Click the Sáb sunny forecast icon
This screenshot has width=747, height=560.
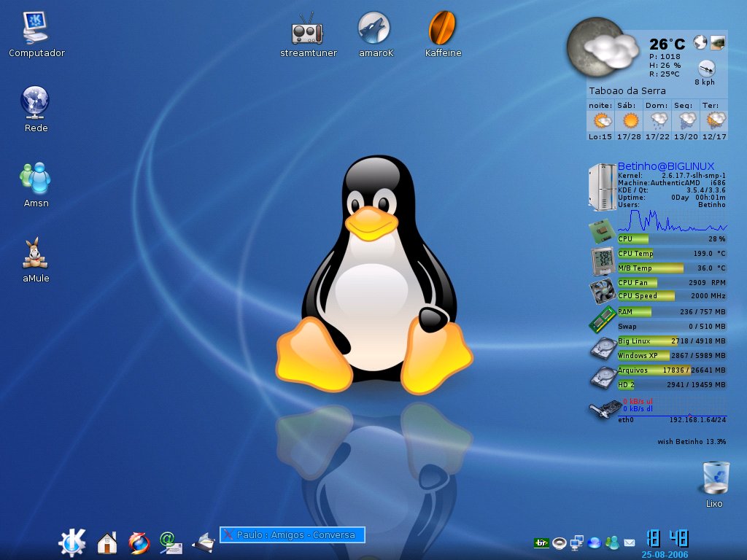pyautogui.click(x=630, y=120)
